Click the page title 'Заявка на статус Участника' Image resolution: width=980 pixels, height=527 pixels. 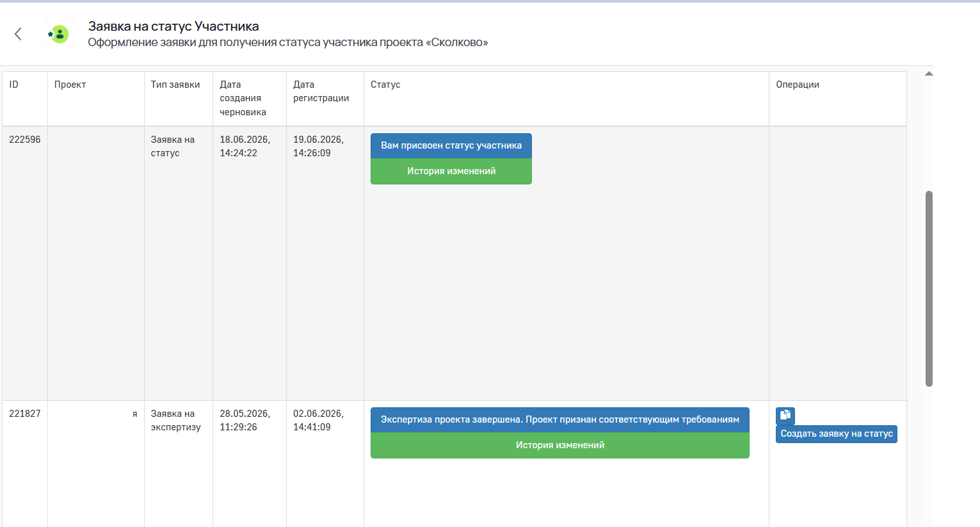(x=173, y=26)
